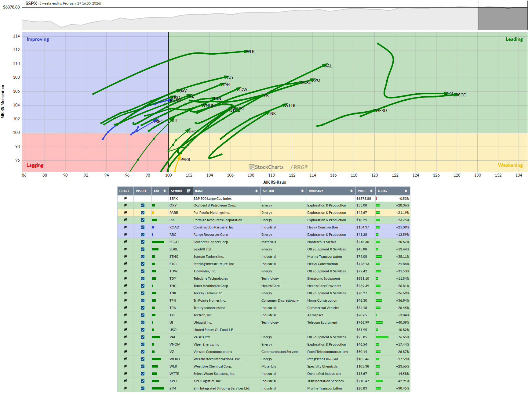Toggle visibility checkbox for VZ
Screen dimensions: 532x395
tap(143, 352)
